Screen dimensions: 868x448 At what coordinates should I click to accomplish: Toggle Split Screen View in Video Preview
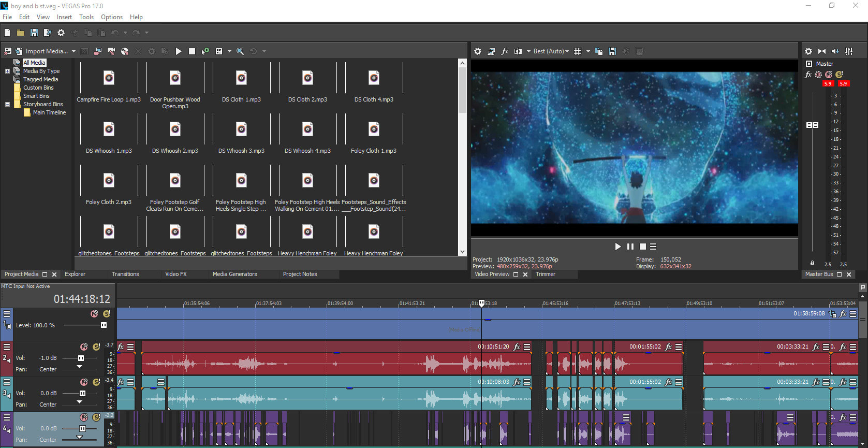(518, 51)
